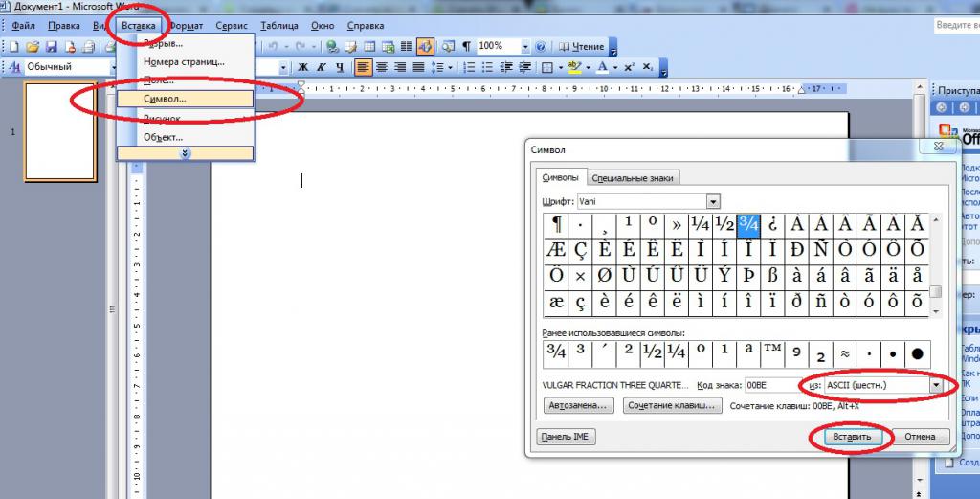Align paragraph text to the right

tap(400, 67)
